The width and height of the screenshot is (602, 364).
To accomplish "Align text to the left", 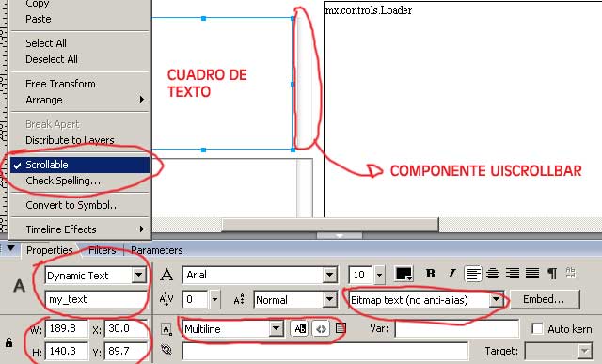I will click(x=473, y=274).
